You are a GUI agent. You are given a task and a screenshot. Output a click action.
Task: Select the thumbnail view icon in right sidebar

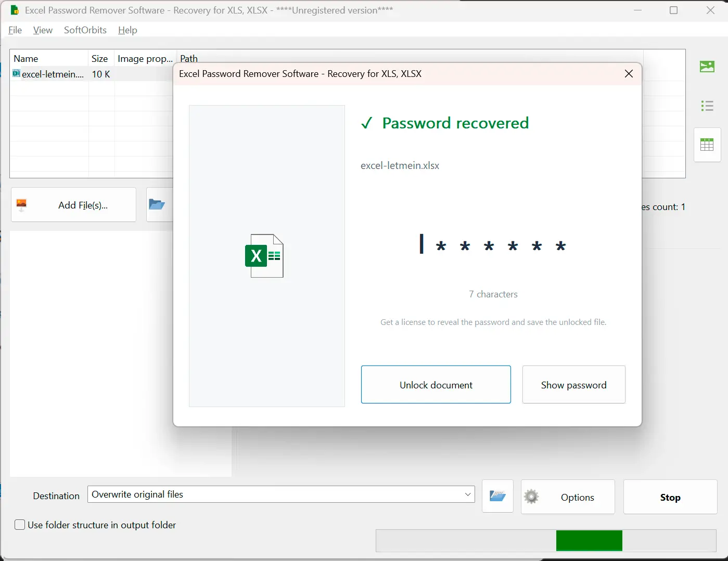(x=707, y=67)
